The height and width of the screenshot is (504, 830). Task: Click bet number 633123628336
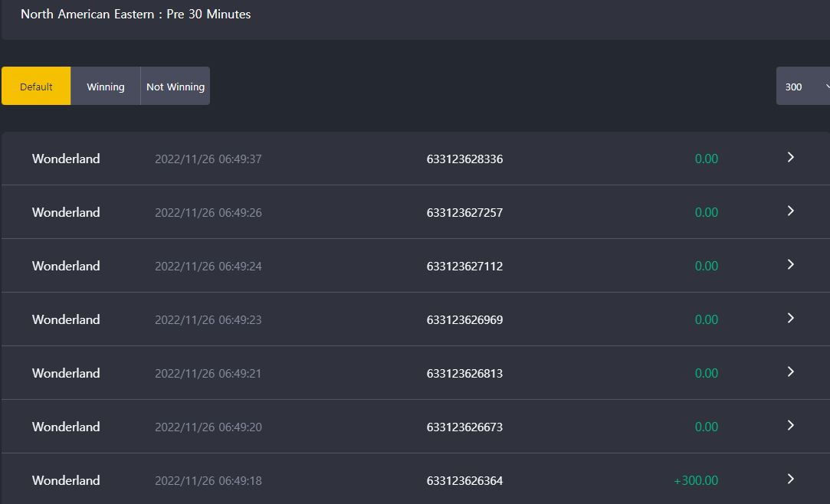[464, 159]
